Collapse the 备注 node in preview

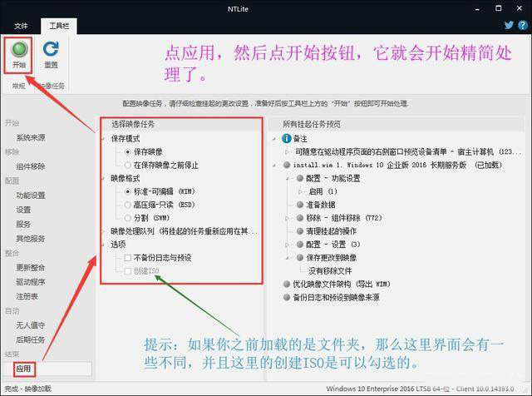[x=274, y=139]
